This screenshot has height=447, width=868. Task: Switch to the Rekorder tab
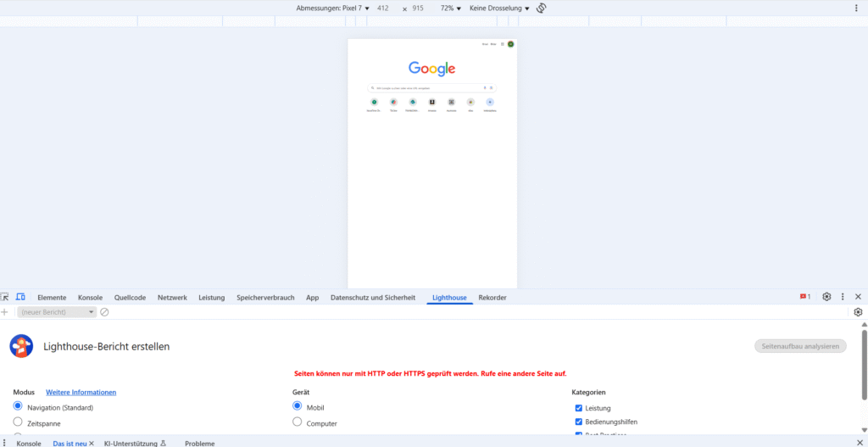coord(492,298)
